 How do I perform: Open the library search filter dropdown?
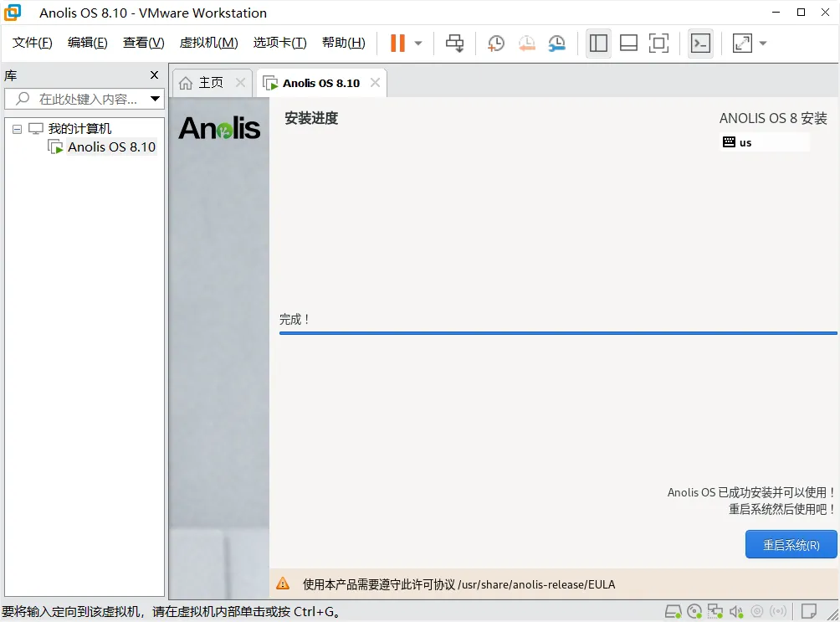tap(156, 99)
